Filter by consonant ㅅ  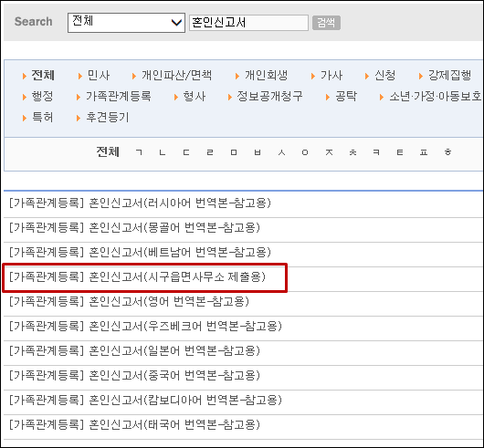coord(281,152)
